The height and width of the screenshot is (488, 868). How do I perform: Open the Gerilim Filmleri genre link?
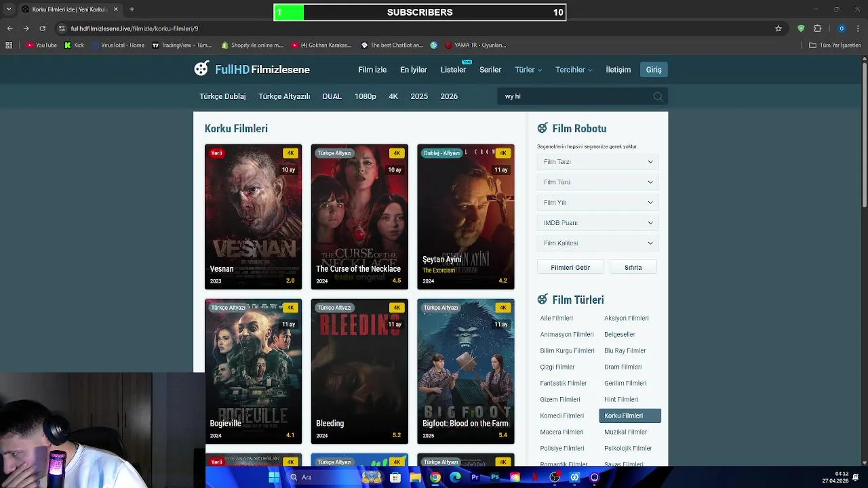tap(625, 383)
